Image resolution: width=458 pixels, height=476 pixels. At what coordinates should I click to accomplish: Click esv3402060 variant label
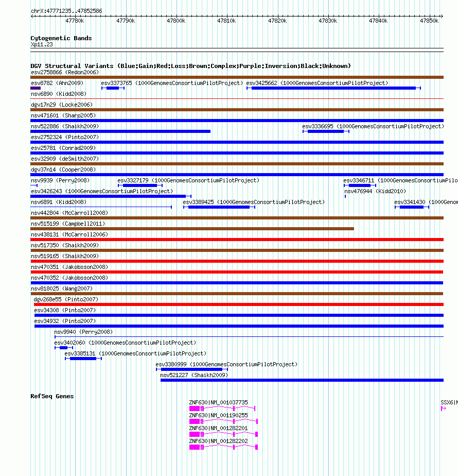[125, 343]
